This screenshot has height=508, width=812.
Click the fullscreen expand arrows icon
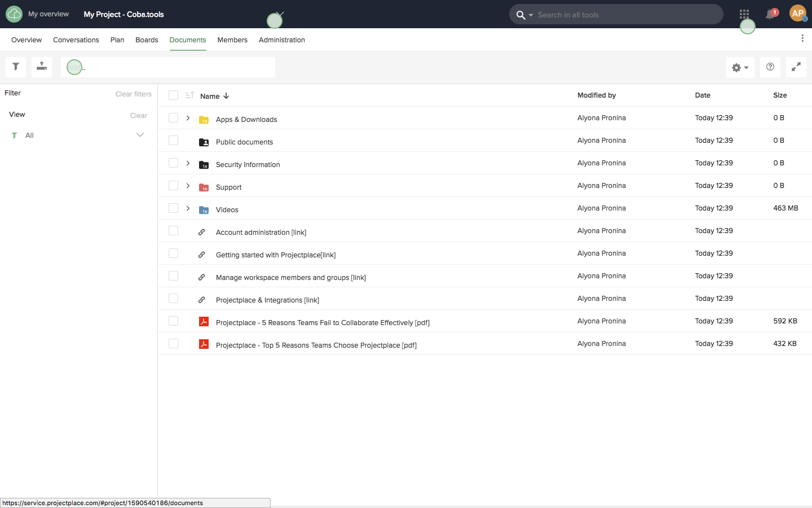[x=796, y=67]
